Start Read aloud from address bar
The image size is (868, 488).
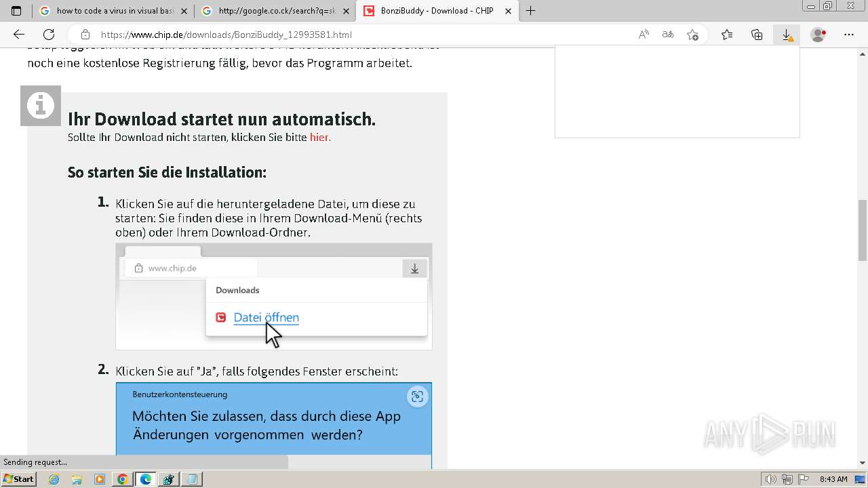(x=644, y=35)
